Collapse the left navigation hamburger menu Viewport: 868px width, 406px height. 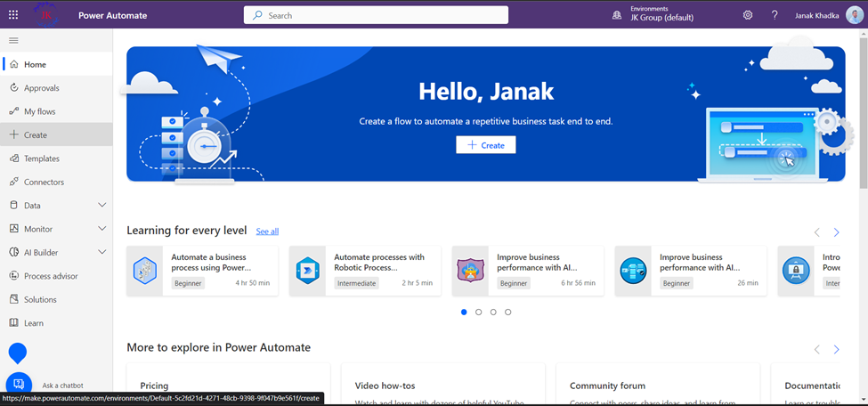pyautogui.click(x=14, y=40)
